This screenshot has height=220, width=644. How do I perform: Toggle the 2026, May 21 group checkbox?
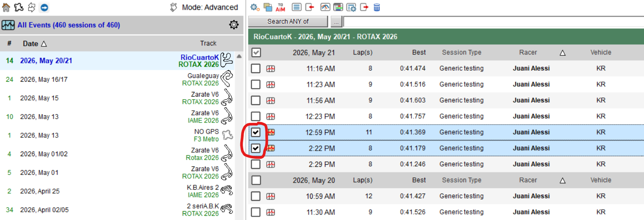click(256, 52)
